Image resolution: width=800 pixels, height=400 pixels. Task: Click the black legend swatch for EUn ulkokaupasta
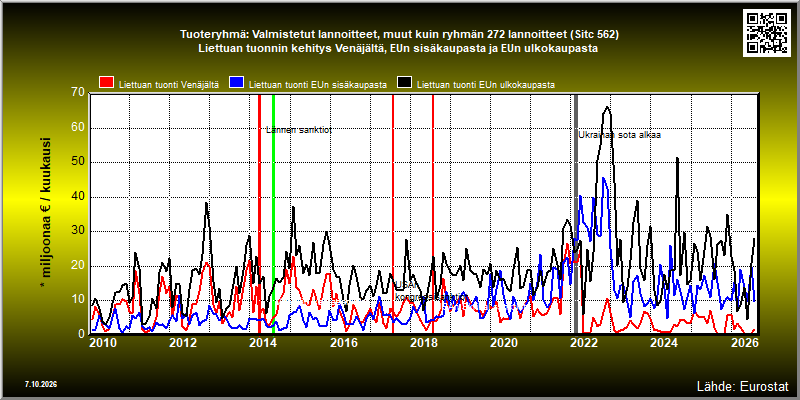tap(405, 84)
